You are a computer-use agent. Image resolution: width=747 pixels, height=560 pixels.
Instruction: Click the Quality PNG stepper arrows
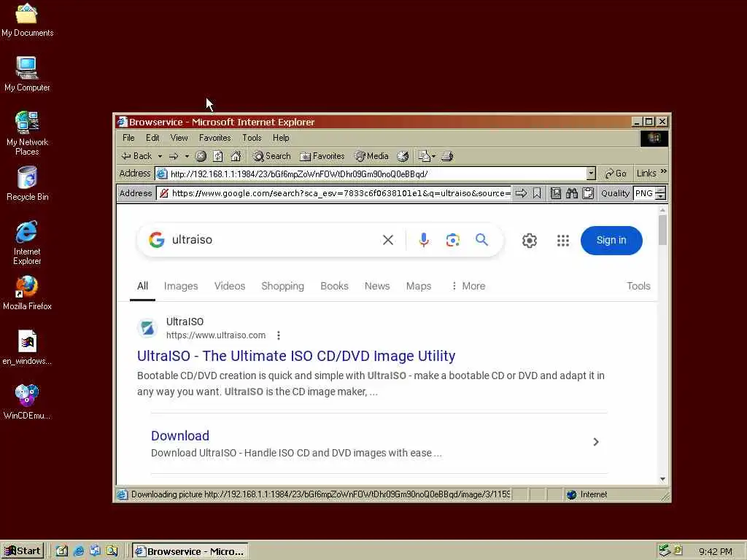660,193
